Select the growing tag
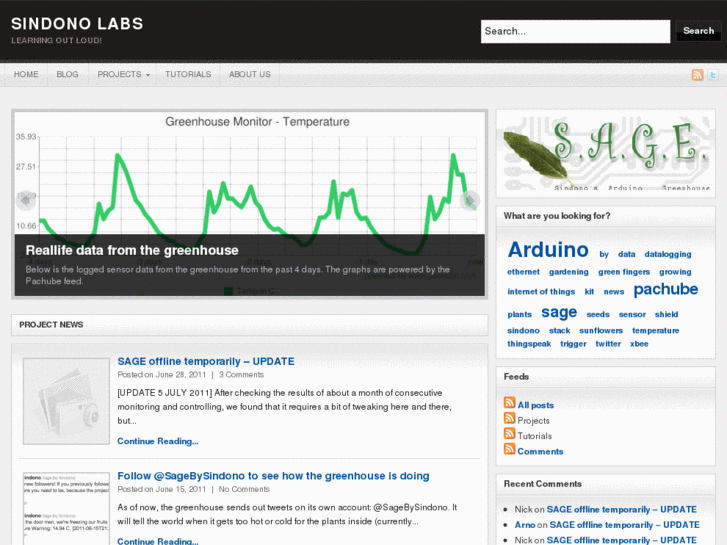 coord(675,272)
